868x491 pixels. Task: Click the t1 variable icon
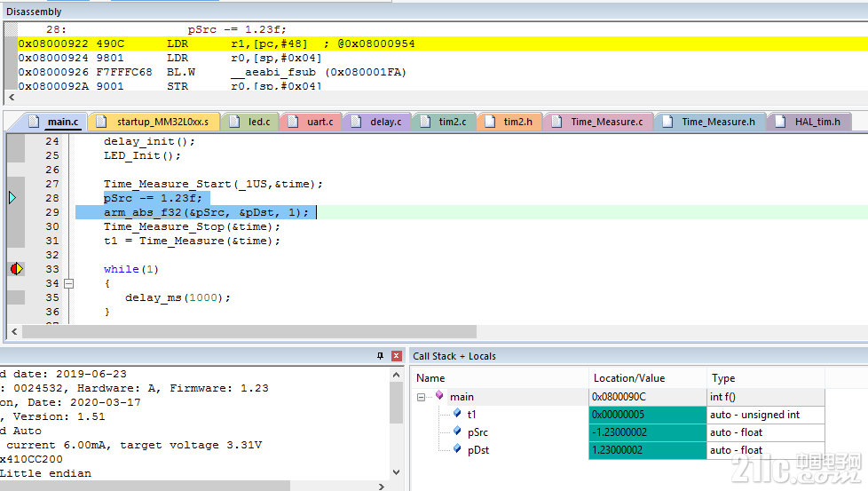[457, 414]
